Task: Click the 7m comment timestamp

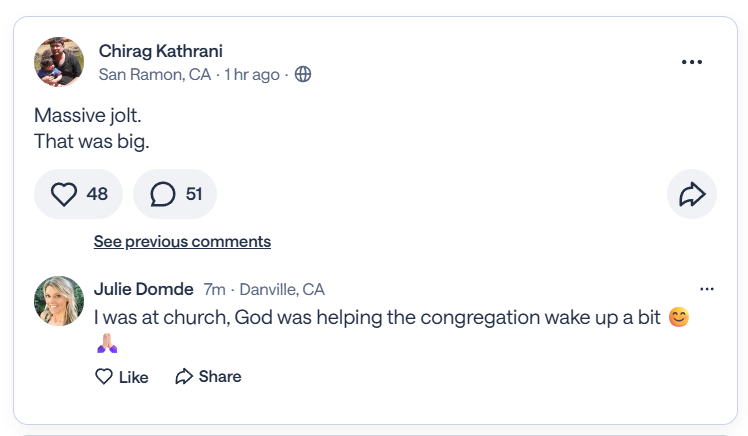Action: point(214,290)
